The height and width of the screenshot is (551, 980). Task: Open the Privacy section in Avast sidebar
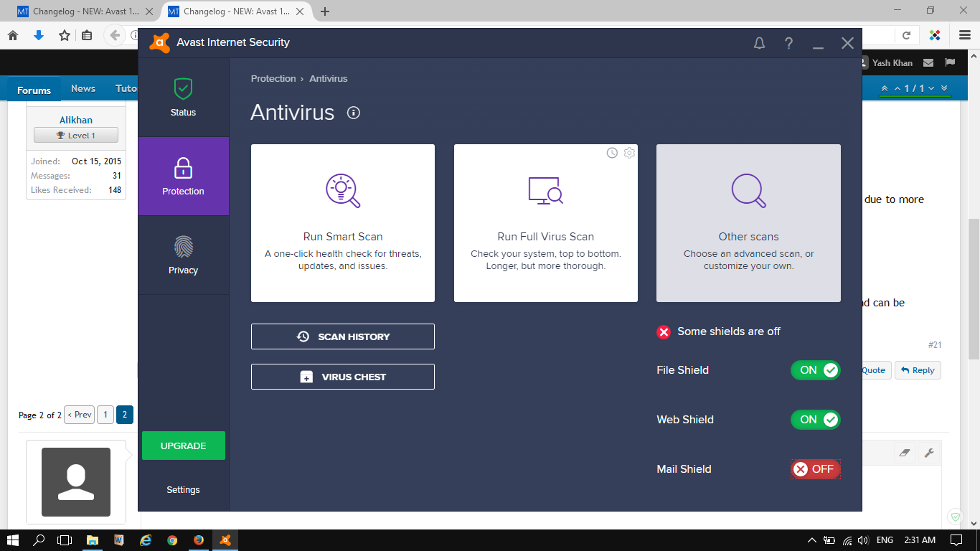(184, 255)
